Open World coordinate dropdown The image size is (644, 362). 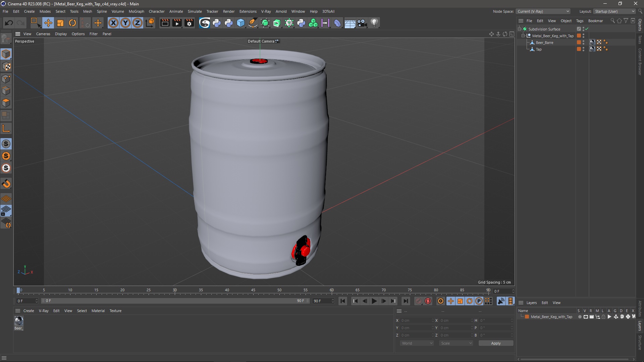[x=417, y=343]
